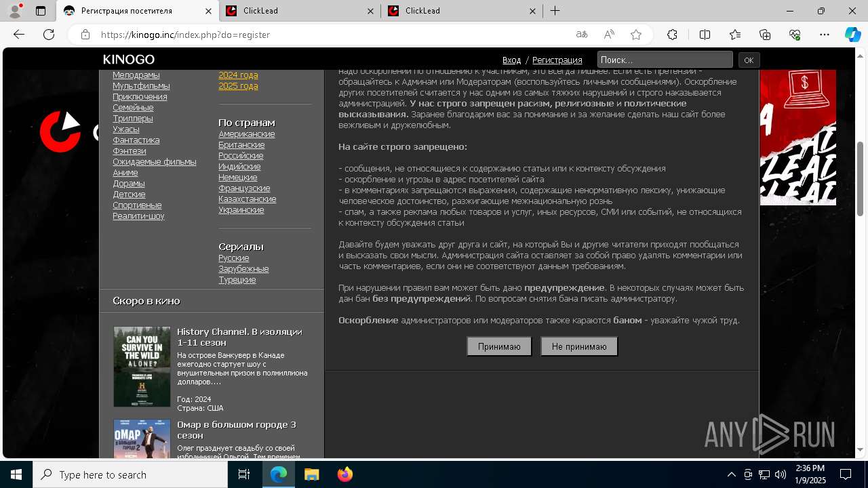The height and width of the screenshot is (488, 868).
Task: Accept rules with Принимаю button
Action: click(x=499, y=346)
